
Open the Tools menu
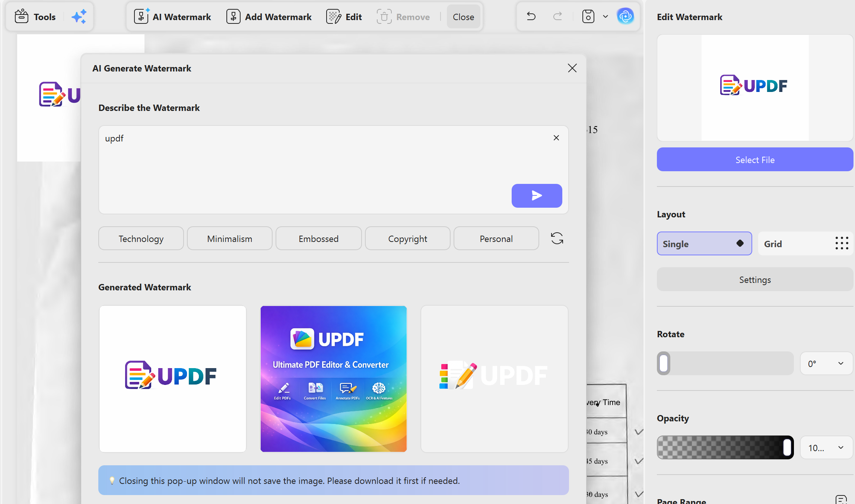(x=35, y=17)
